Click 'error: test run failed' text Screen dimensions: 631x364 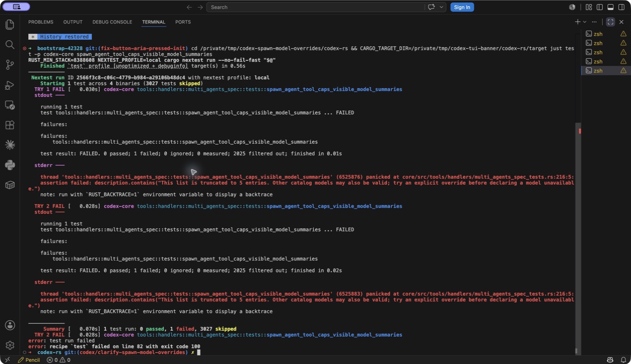point(62,341)
